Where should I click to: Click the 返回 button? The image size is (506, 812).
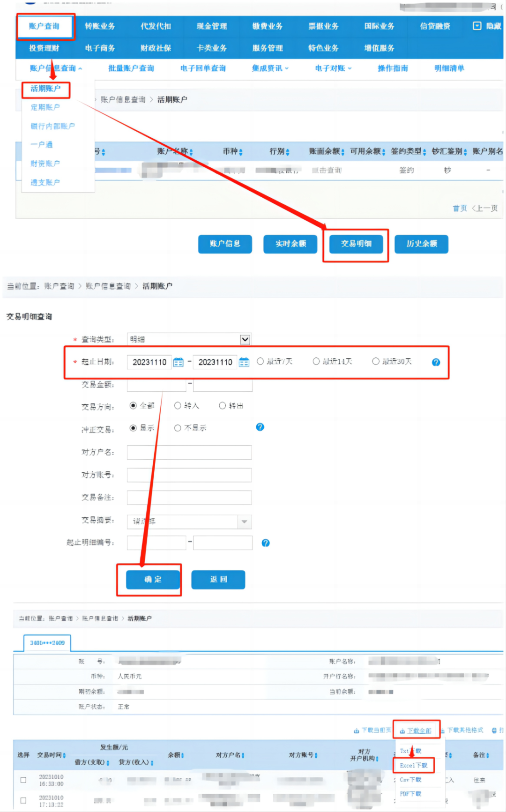218,580
